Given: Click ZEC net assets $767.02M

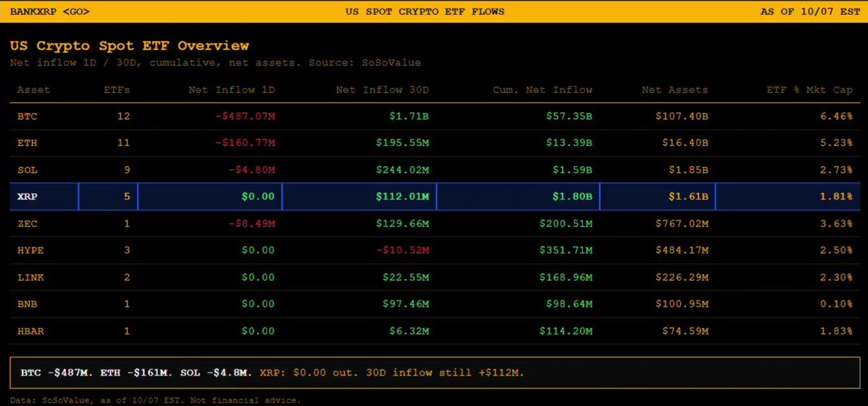Looking at the screenshot, I should click(681, 224).
